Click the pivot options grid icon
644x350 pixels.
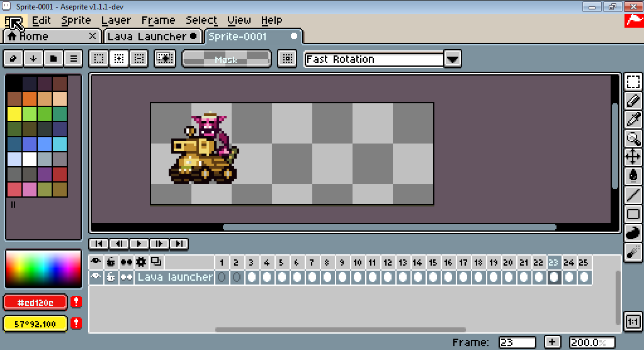coord(288,59)
